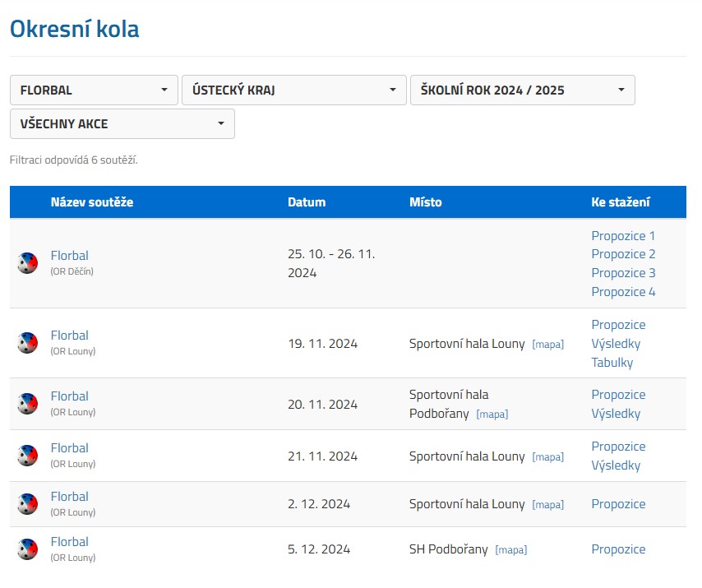Screen dimensions: 702x588
Task: Expand the ÚSTECKÝ KRAJ region dropdown
Action: [294, 90]
